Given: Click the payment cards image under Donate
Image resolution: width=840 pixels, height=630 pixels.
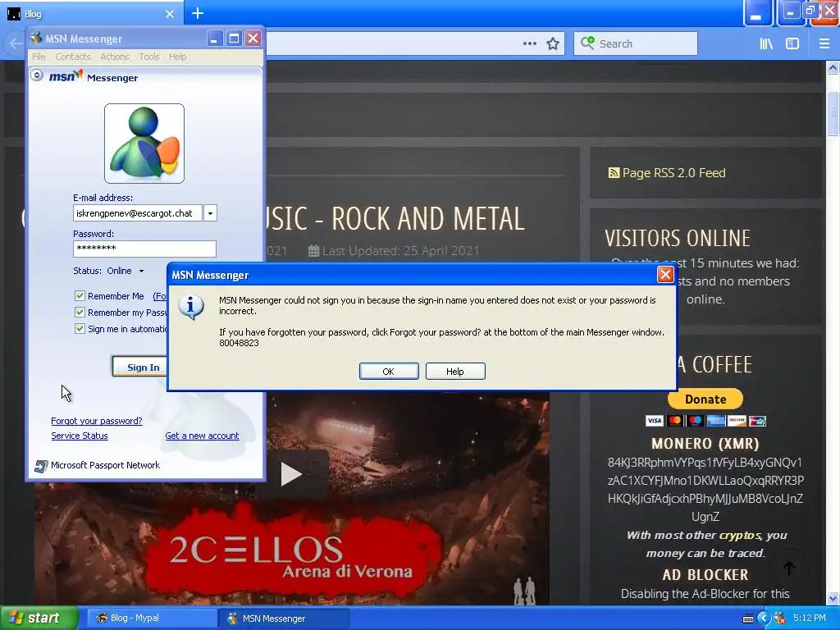Looking at the screenshot, I should pos(705,421).
